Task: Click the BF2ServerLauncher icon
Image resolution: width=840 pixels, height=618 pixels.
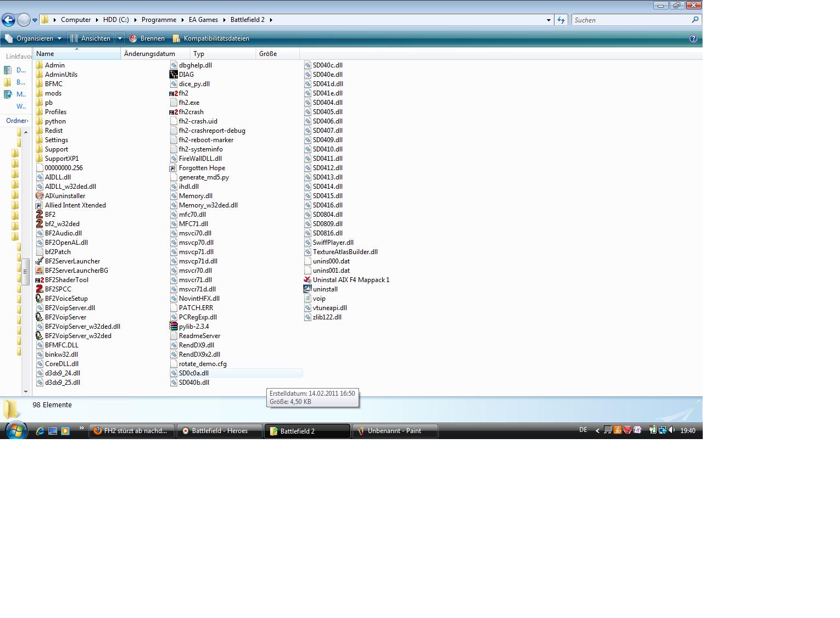Action: coord(40,261)
